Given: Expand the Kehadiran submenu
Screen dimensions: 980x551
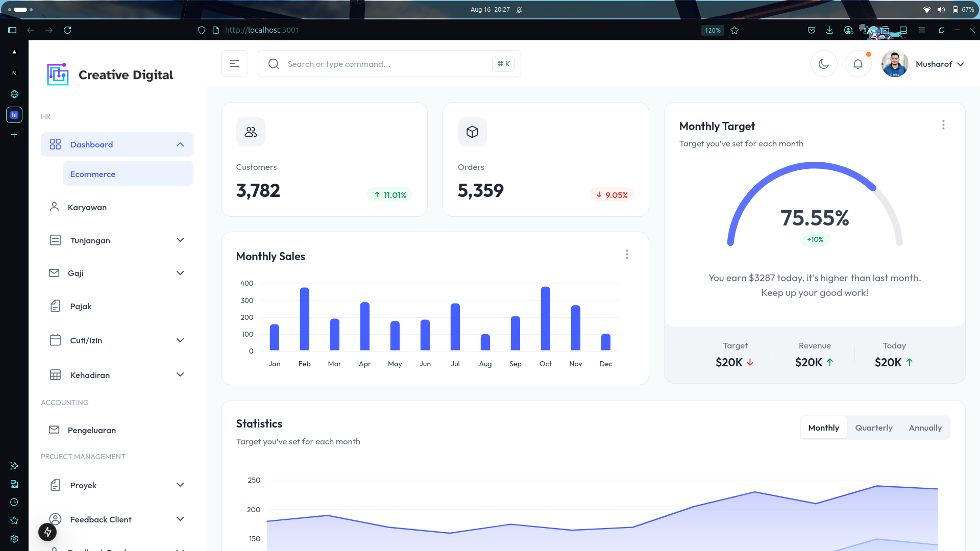Looking at the screenshot, I should tap(180, 375).
